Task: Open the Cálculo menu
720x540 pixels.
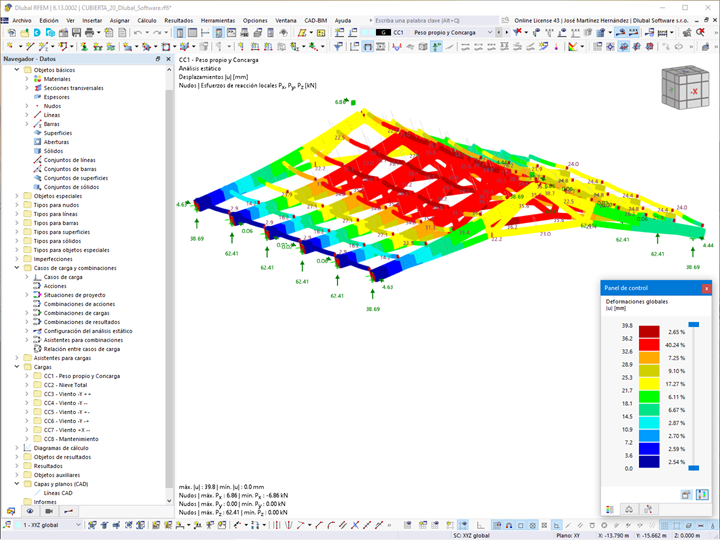Action: click(x=146, y=21)
